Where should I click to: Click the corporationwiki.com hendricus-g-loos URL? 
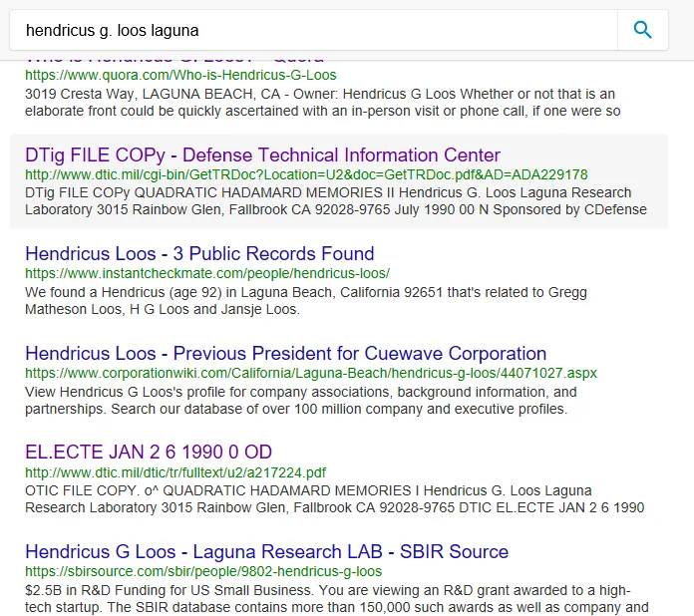point(311,373)
